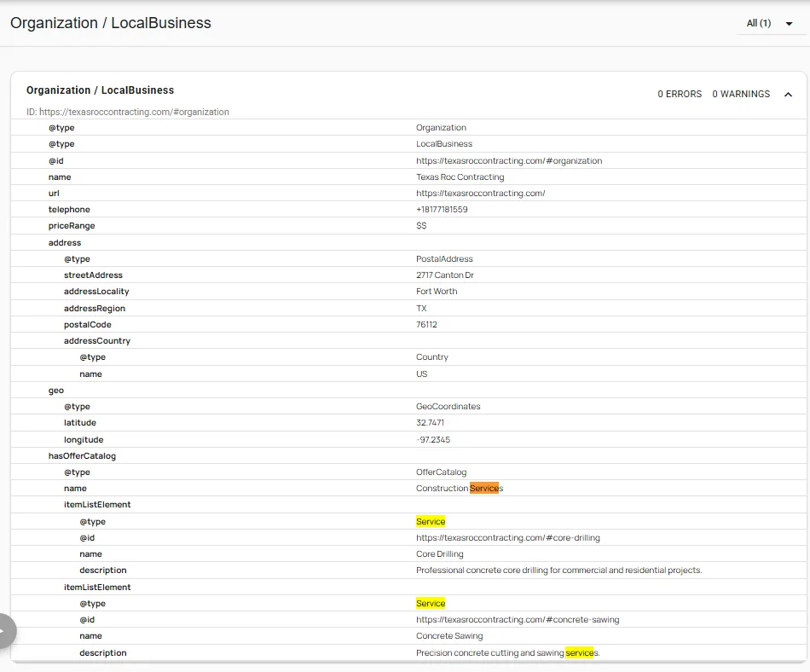Click the Organization @type value
Screen dimensions: 810x672
(x=441, y=128)
